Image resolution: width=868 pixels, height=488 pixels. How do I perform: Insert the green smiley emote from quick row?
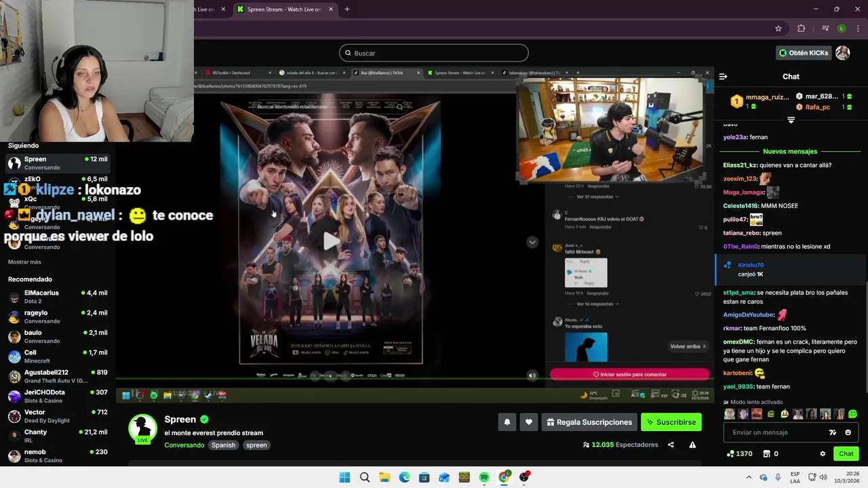pos(852,413)
